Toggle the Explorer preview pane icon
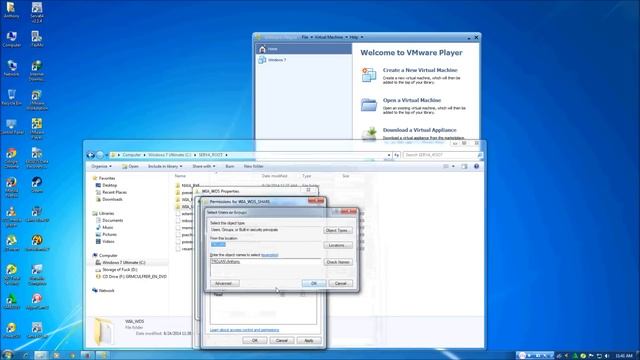The image size is (640, 360). (464, 167)
